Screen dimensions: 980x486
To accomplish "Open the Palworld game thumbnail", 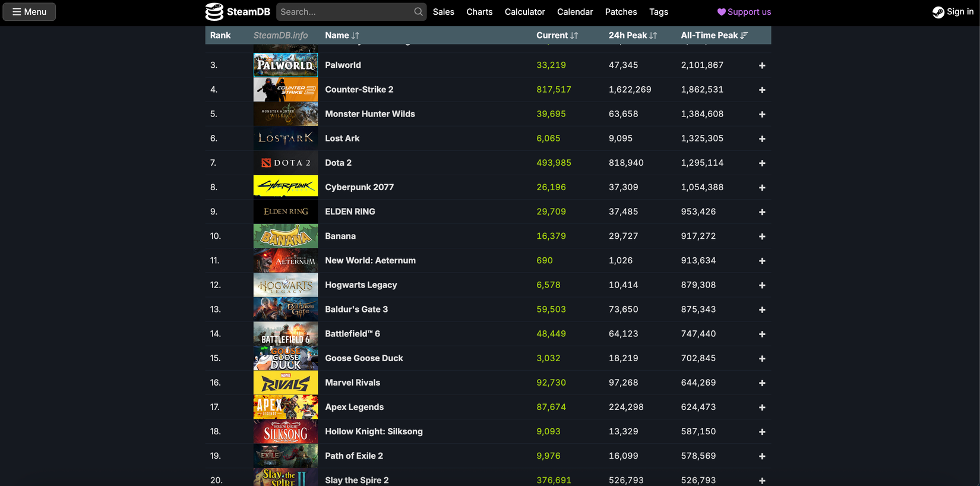I will (286, 65).
